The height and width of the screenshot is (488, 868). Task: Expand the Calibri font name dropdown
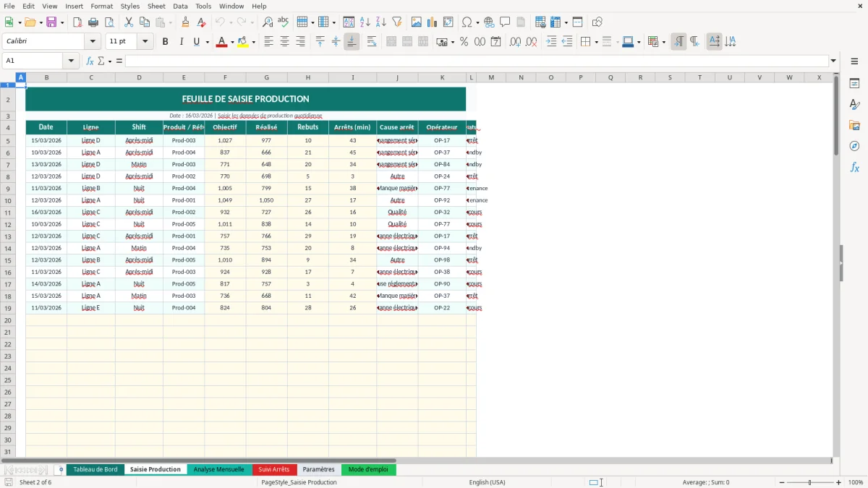[93, 42]
